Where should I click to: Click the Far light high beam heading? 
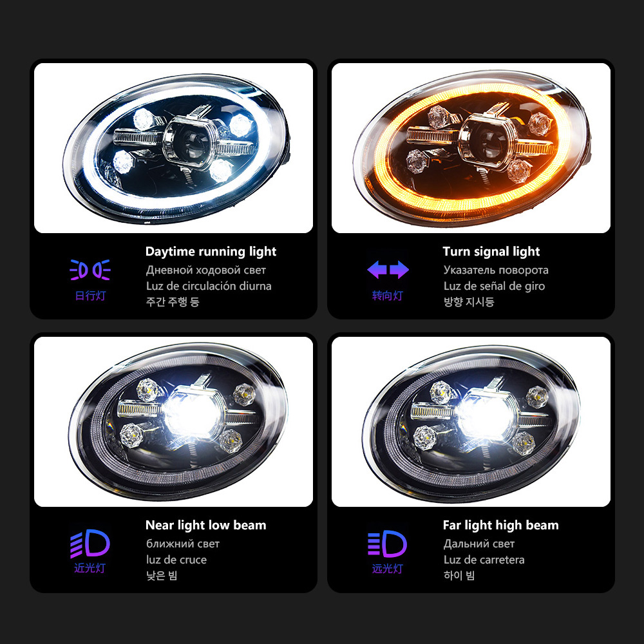click(500, 525)
